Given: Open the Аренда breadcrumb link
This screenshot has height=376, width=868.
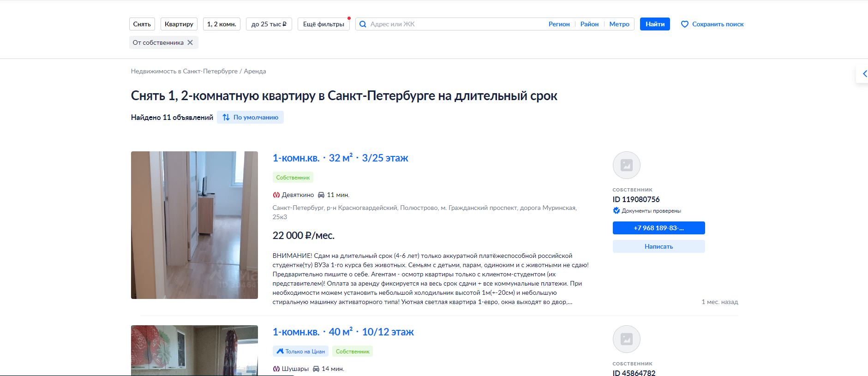Looking at the screenshot, I should [255, 71].
